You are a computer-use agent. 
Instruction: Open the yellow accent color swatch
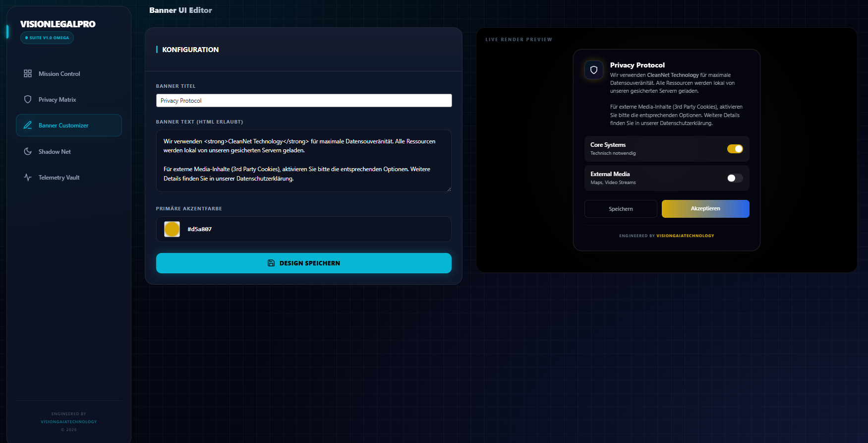tap(172, 229)
